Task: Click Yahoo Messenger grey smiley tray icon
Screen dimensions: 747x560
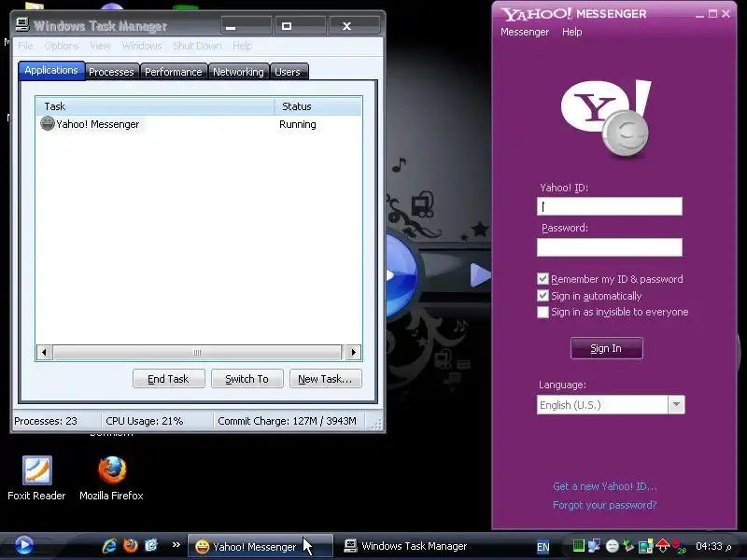Action: pyautogui.click(x=613, y=546)
